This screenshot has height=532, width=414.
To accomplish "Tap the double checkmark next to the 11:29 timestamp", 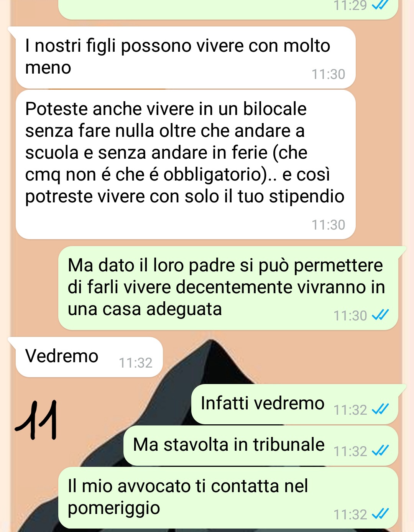I will click(380, 5).
